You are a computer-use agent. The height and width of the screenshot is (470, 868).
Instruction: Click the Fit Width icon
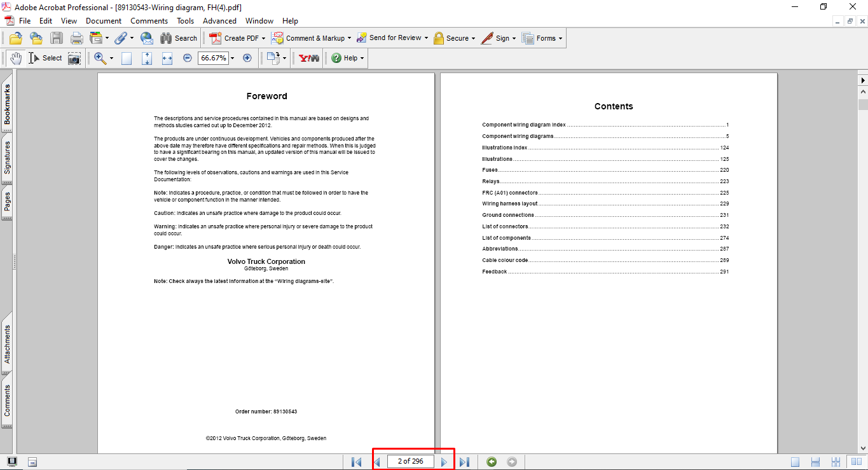pyautogui.click(x=167, y=58)
